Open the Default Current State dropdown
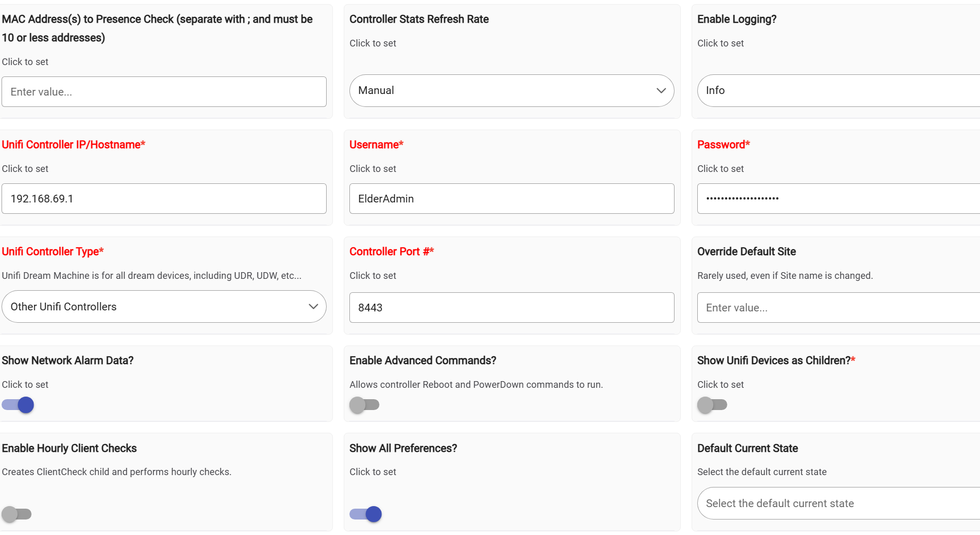The image size is (980, 535). [837, 503]
